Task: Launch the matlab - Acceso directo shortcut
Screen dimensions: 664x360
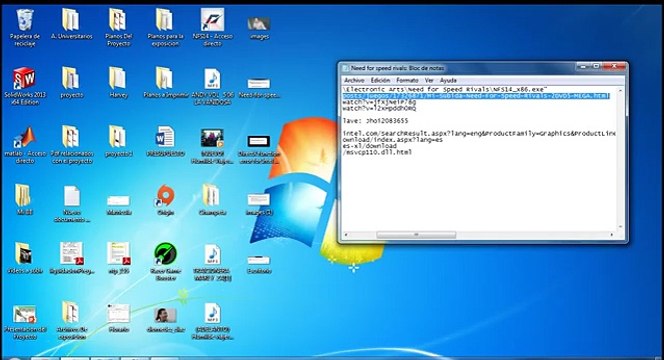Action: coord(25,145)
